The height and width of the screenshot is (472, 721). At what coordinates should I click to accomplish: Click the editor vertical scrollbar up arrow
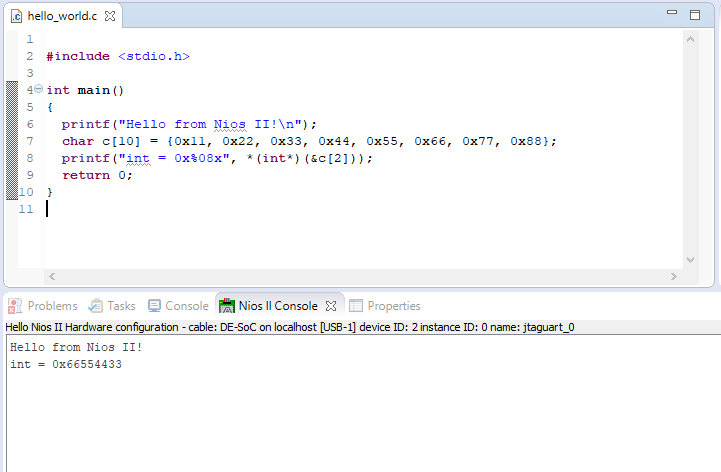(690, 40)
